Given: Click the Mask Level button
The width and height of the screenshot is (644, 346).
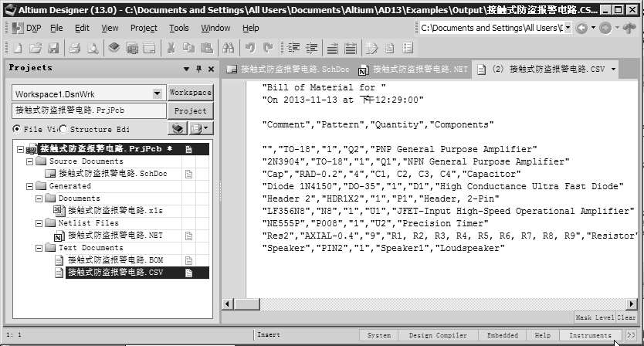Looking at the screenshot, I should pos(594,317).
